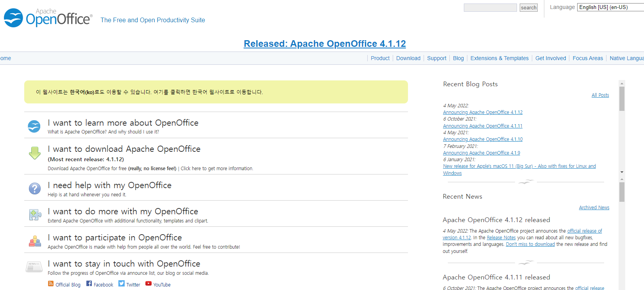Open the Release Notes link
This screenshot has height=290, width=644.
point(501,238)
